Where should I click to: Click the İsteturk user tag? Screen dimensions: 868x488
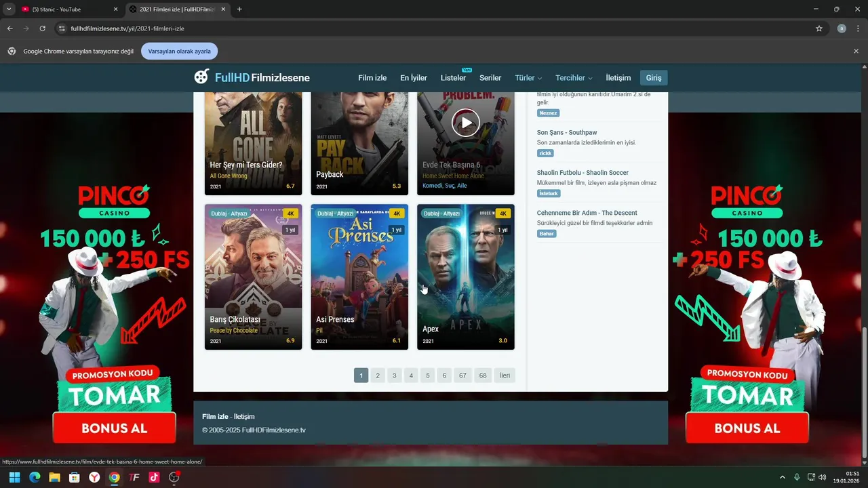pyautogui.click(x=549, y=193)
